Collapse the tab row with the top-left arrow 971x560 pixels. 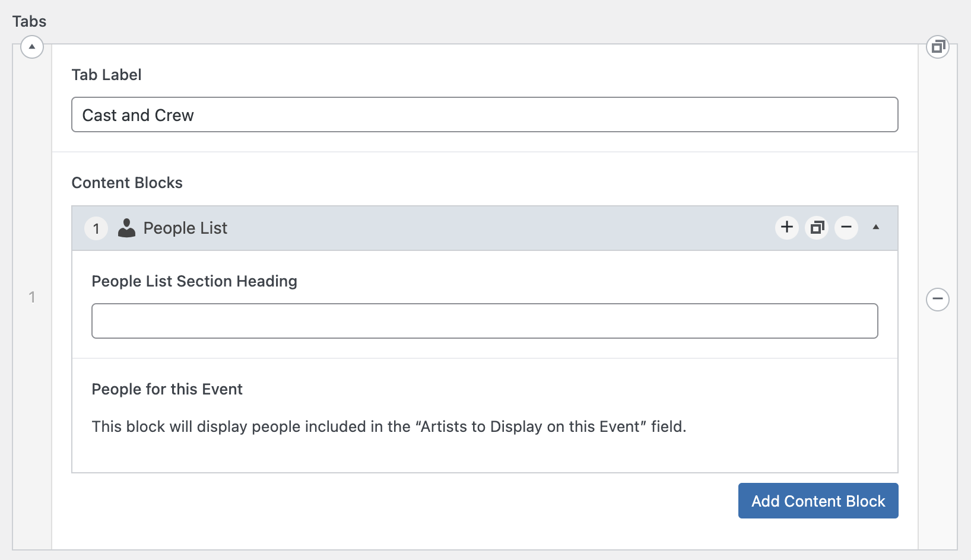(x=32, y=46)
